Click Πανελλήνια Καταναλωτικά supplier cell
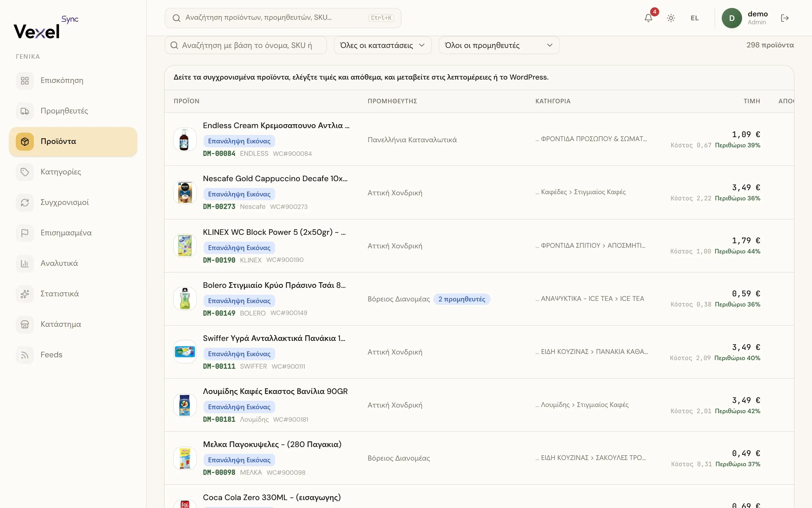812x508 pixels. pos(412,140)
